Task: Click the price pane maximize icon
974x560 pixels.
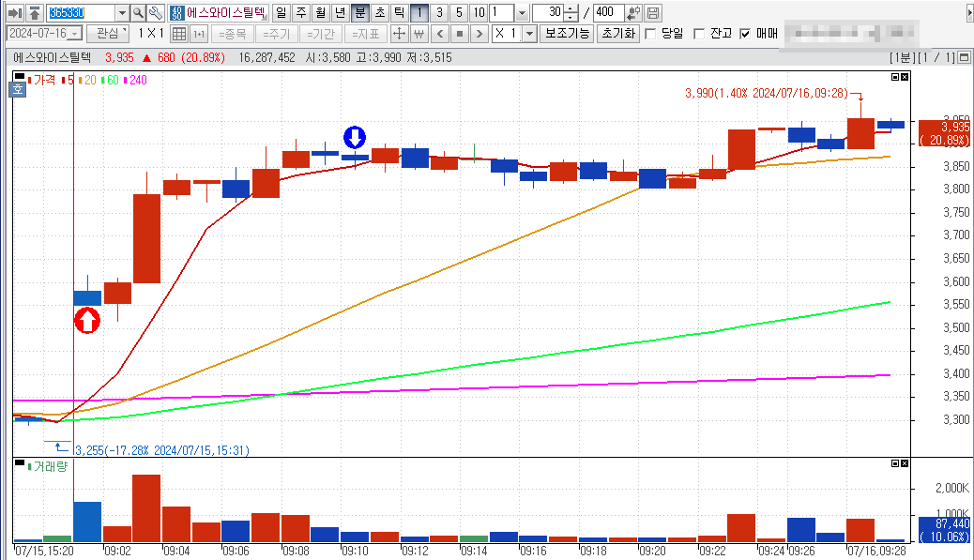Action: 895,77
